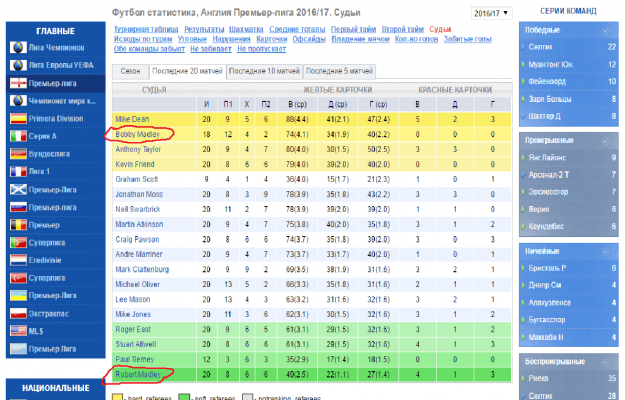The width and height of the screenshot is (625, 400).
Task: Click the Belgium flag beside Премьер
Action: point(18,225)
